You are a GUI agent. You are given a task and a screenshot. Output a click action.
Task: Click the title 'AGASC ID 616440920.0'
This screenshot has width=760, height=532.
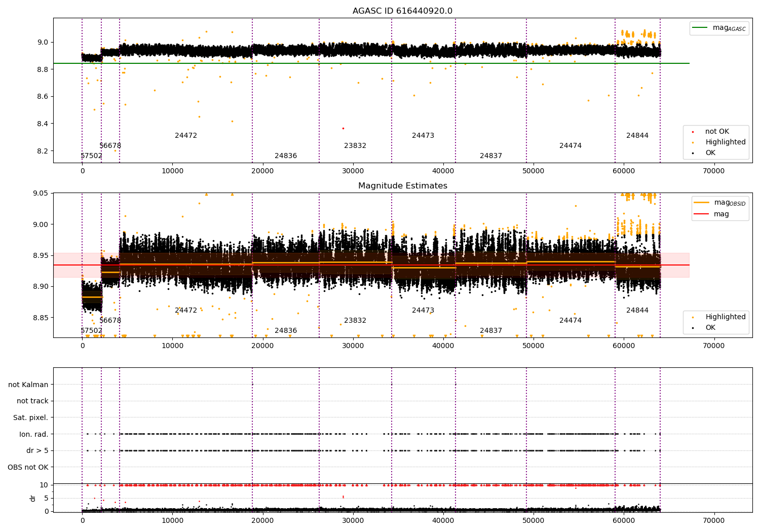[402, 11]
